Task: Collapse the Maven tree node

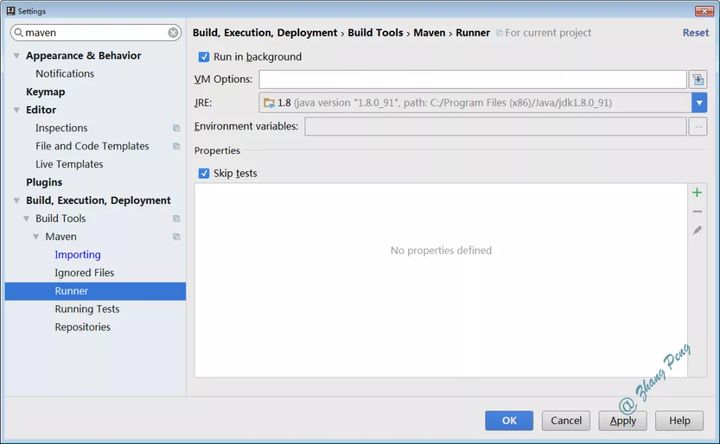Action: tap(36, 236)
